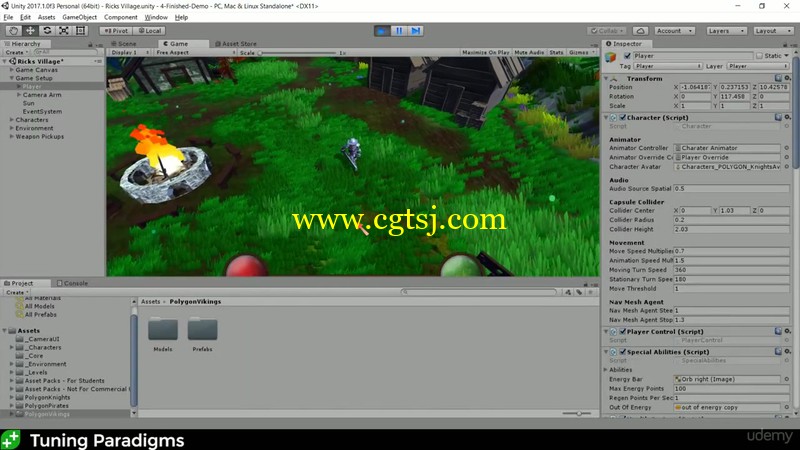Open Display 1 dropdown

130,53
